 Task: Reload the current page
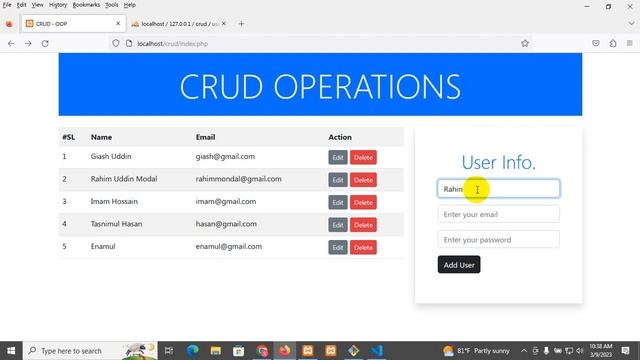coord(45,43)
